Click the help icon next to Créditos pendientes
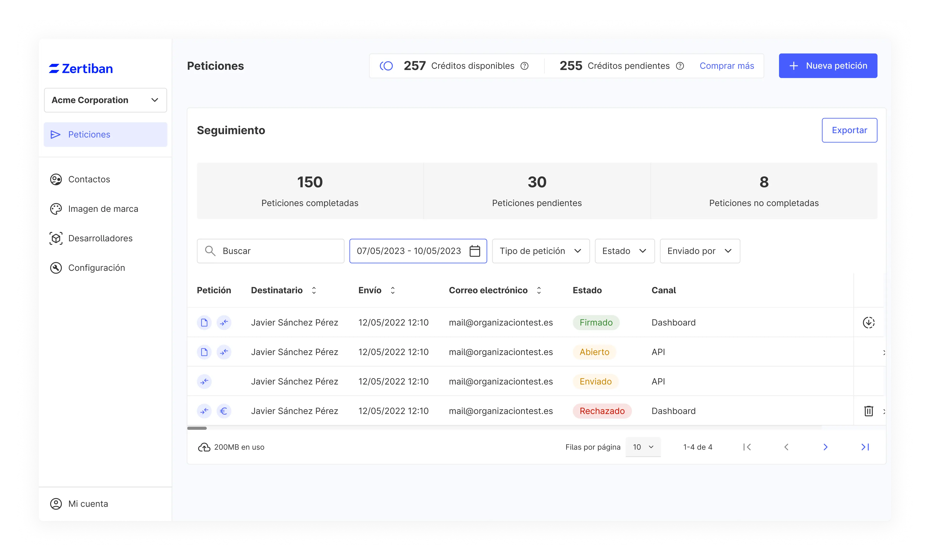 point(680,66)
